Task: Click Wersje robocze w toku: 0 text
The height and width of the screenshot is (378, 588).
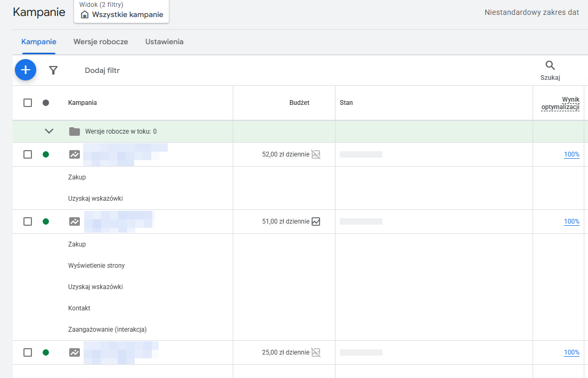Action: [x=121, y=132]
